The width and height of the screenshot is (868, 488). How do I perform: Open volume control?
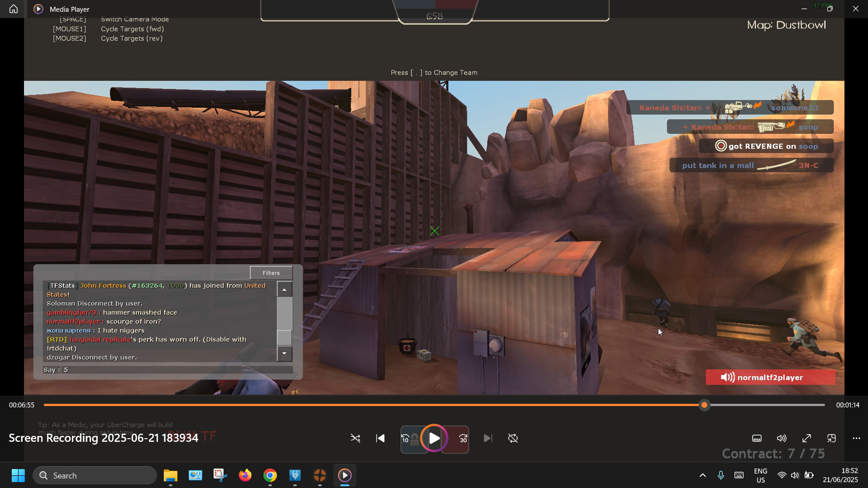pyautogui.click(x=782, y=438)
